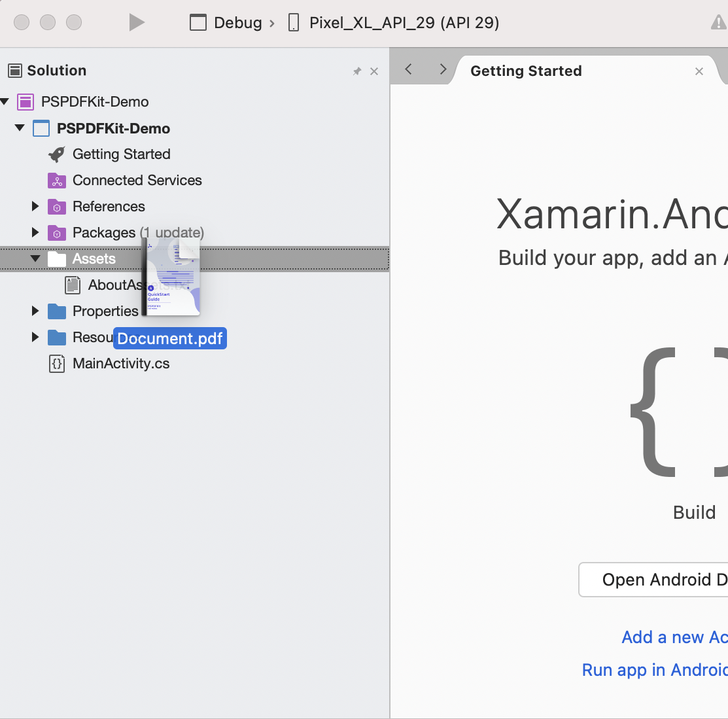Select the Properties label
Image resolution: width=728 pixels, height=719 pixels.
pyautogui.click(x=105, y=311)
